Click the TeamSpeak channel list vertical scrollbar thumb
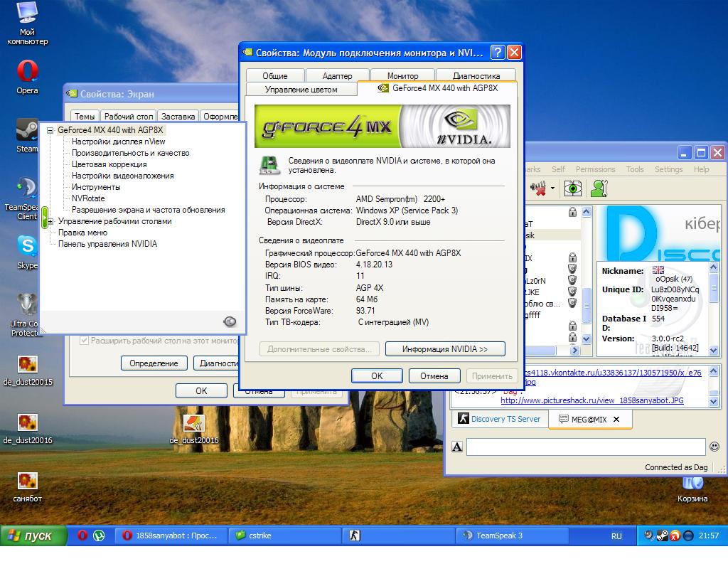 pos(587,306)
